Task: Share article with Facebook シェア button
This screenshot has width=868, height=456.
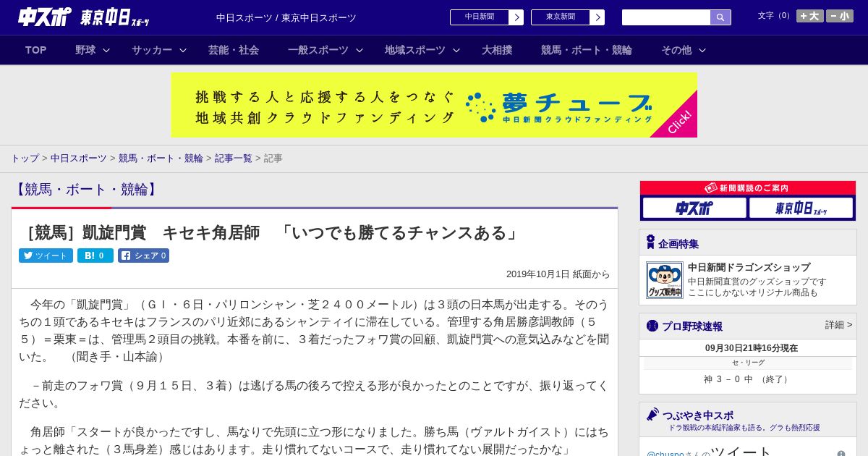Action: tap(143, 256)
